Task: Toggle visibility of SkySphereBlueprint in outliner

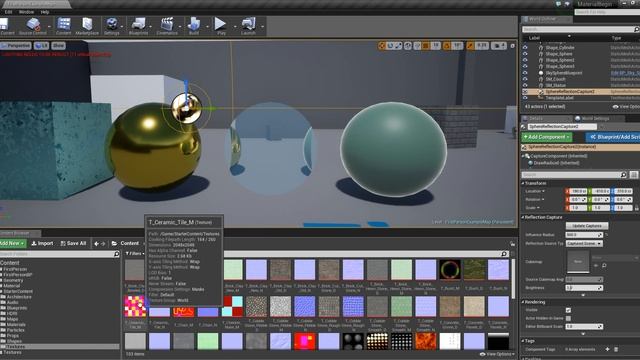Action: pyautogui.click(x=525, y=73)
